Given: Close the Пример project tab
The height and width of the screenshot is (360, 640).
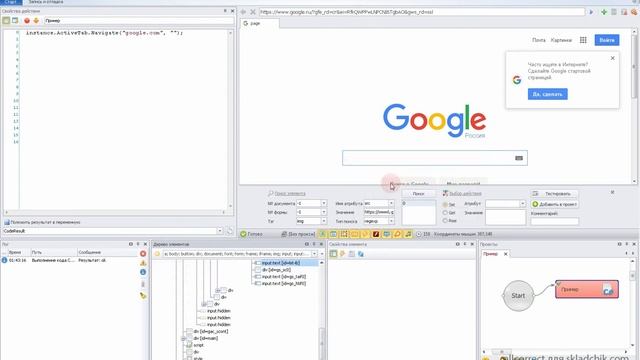Looking at the screenshot, I should [505, 254].
